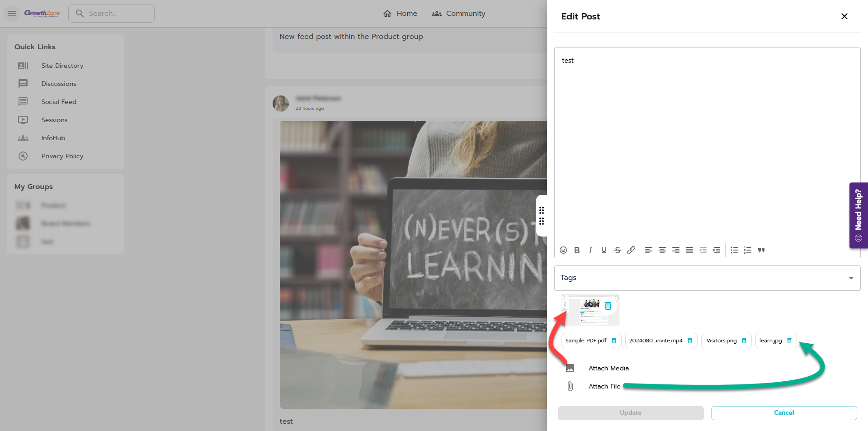Open the hamburger menu icon
The height and width of the screenshot is (431, 868).
tap(12, 14)
